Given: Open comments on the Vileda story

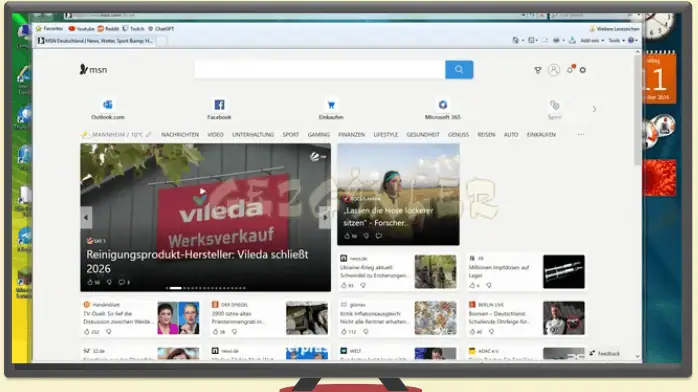Looking at the screenshot, I should [x=124, y=282].
